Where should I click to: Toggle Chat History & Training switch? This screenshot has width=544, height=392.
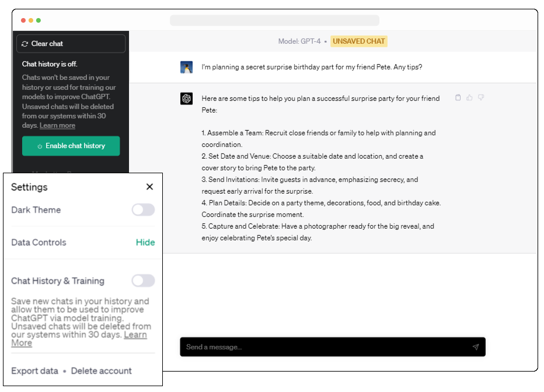point(143,281)
